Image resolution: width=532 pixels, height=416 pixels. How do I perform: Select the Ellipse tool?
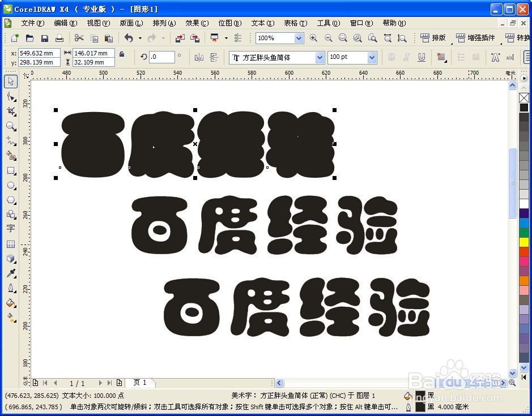(x=11, y=186)
